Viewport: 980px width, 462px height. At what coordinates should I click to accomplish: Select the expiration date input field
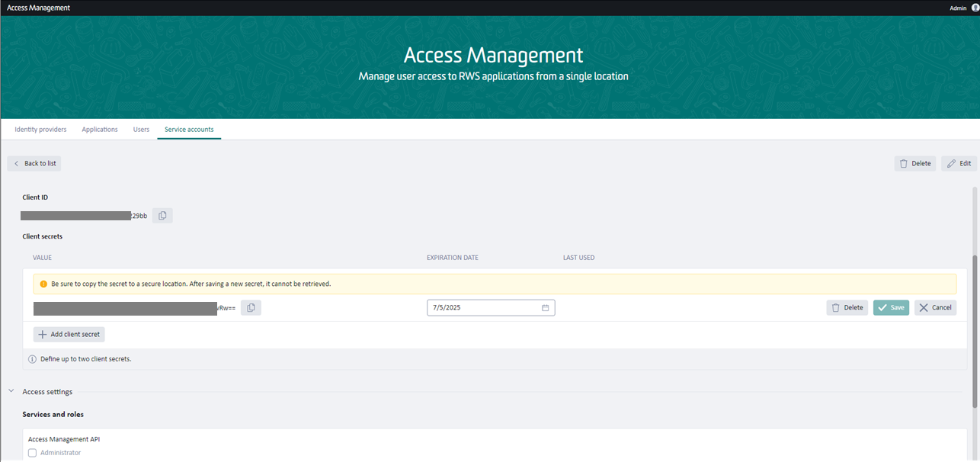click(x=480, y=307)
